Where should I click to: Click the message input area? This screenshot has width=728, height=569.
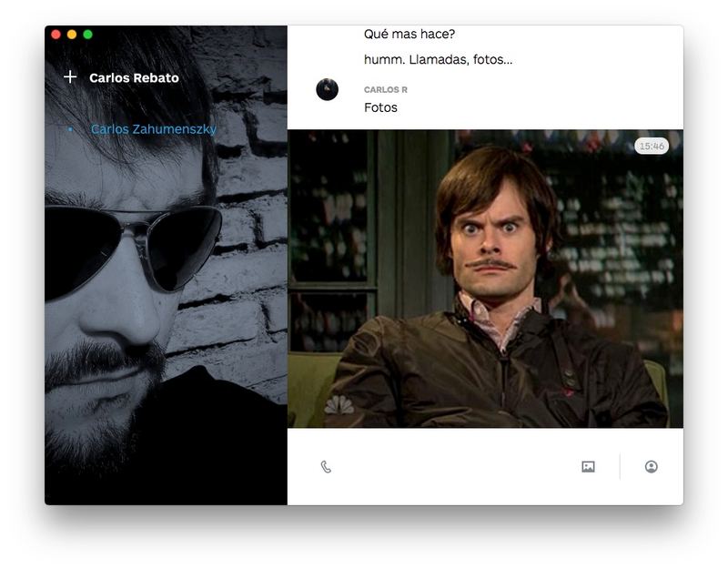click(455, 466)
